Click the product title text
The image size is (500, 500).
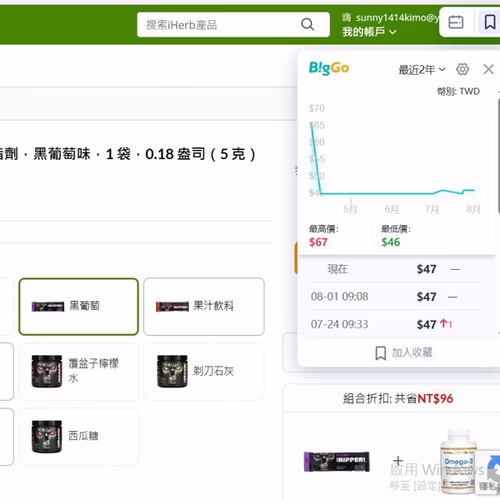[128, 154]
